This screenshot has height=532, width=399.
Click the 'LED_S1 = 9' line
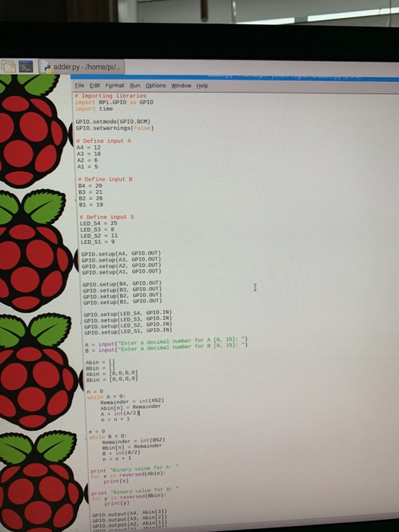point(98,242)
